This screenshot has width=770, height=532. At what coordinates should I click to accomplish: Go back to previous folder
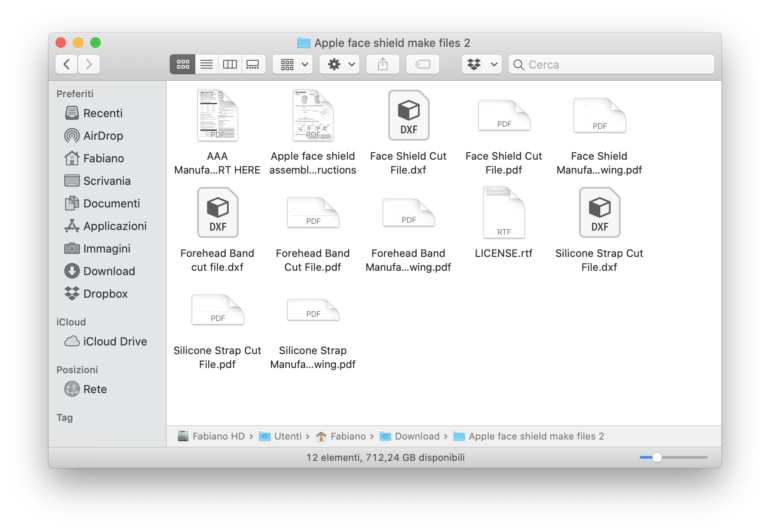[x=67, y=64]
